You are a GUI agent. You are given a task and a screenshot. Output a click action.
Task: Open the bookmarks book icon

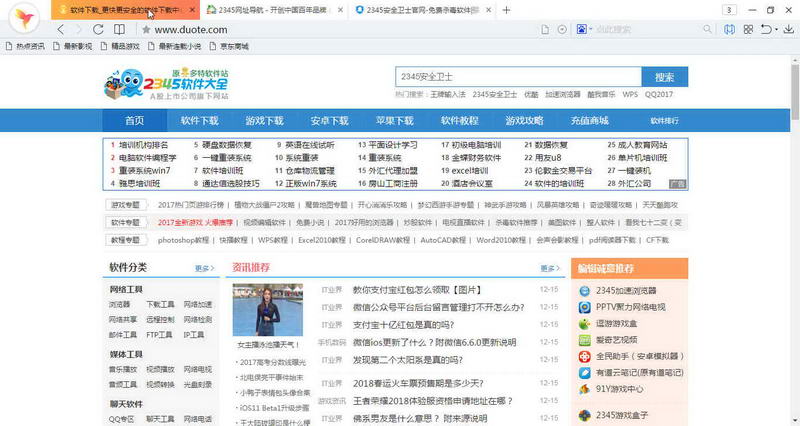click(x=119, y=30)
